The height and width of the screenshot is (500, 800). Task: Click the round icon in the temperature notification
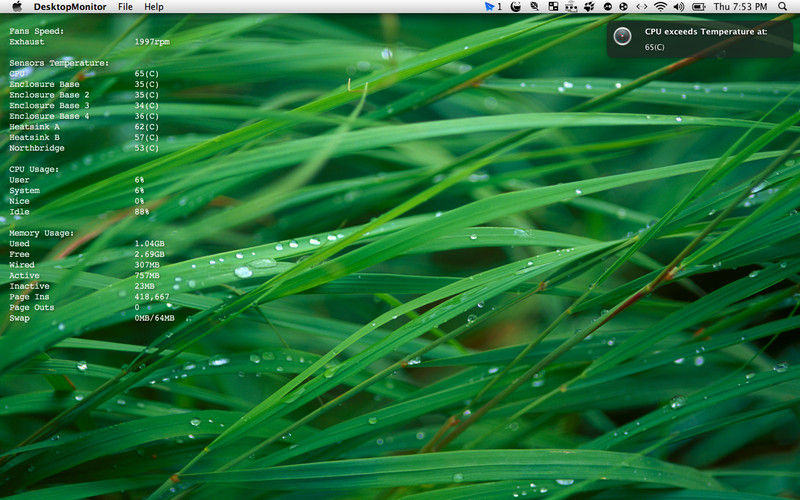[622, 36]
